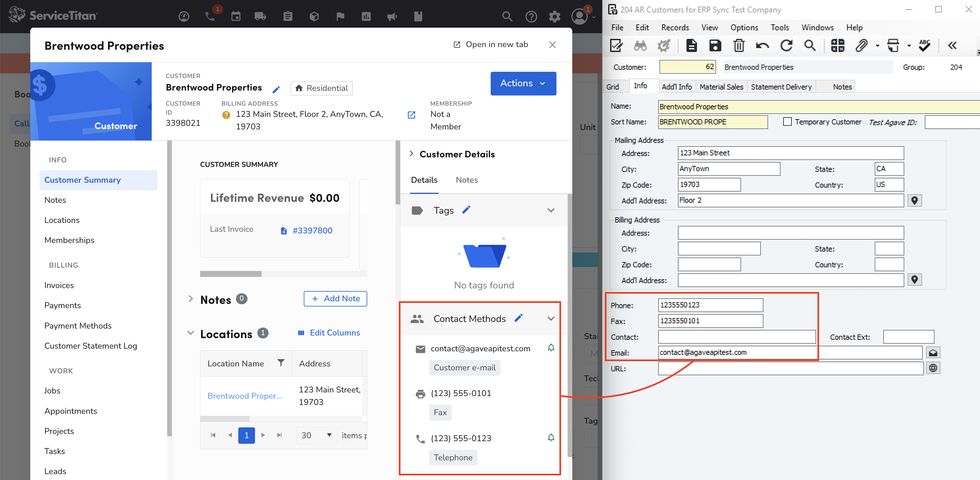Collapse the Contact Methods chevron
980x480 pixels.
click(551, 319)
